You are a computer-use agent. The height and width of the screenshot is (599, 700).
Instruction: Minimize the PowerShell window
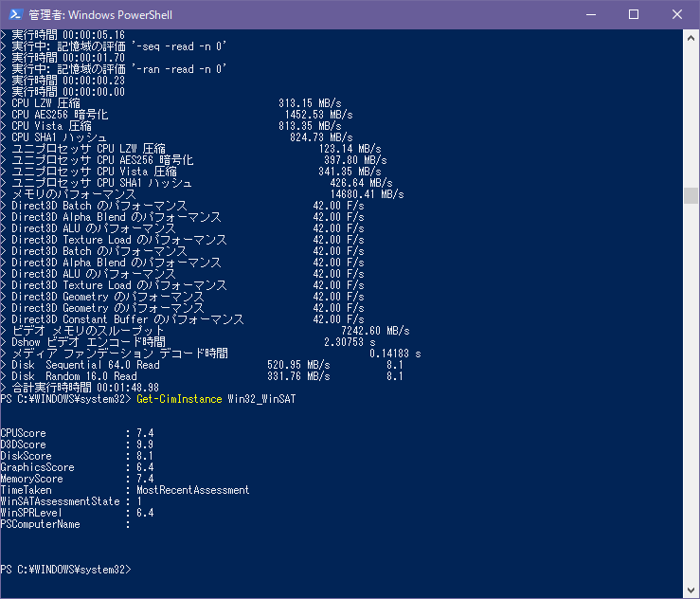tap(591, 14)
